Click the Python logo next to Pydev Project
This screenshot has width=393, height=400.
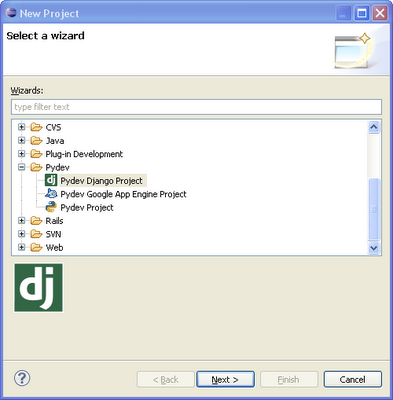51,207
